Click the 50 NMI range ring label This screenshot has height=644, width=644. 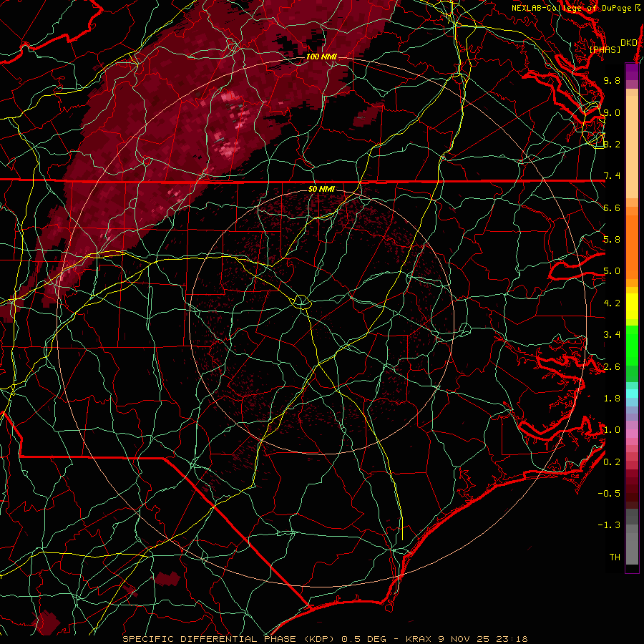[x=321, y=189]
